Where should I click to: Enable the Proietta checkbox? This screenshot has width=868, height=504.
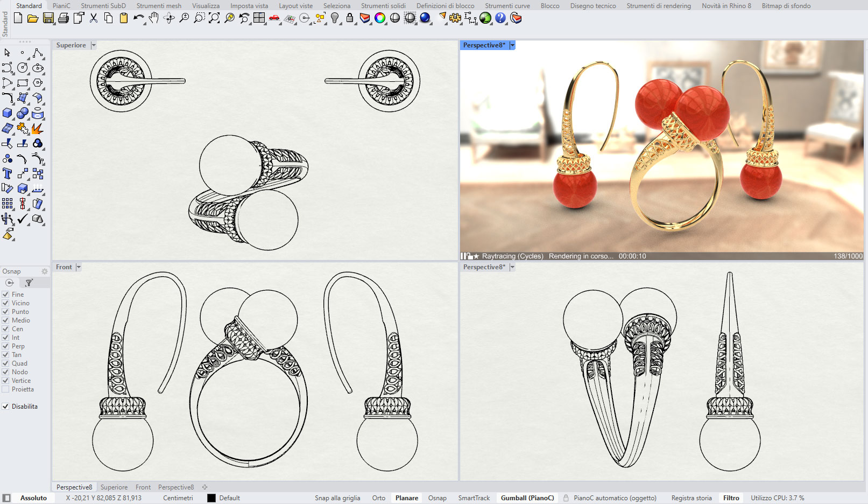click(5, 389)
